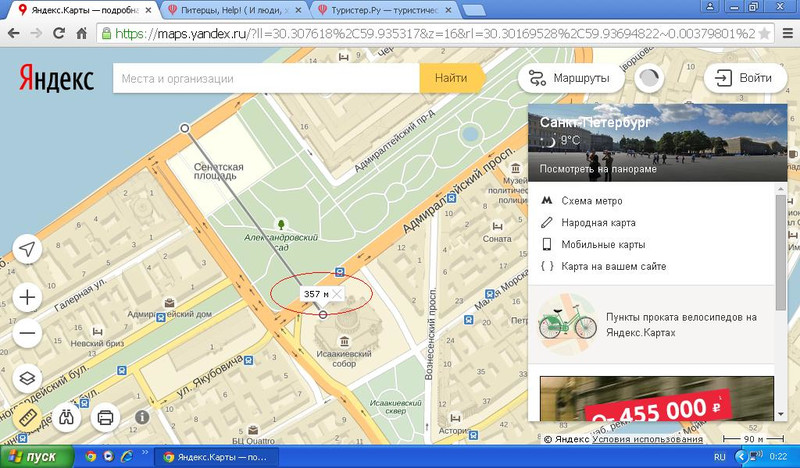The width and height of the screenshot is (800, 468).
Task: Open map layers button
Action: coord(27,378)
